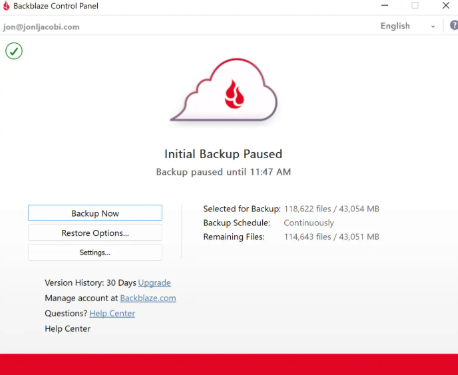
Task: Open the Settings button
Action: pyautogui.click(x=95, y=252)
